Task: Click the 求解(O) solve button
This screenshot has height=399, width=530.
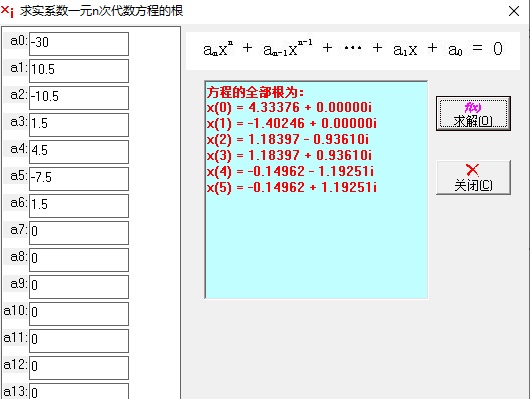Action: coord(473,114)
